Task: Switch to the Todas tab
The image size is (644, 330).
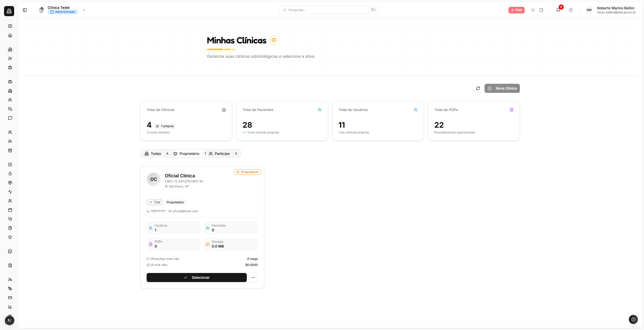Action: (x=156, y=154)
